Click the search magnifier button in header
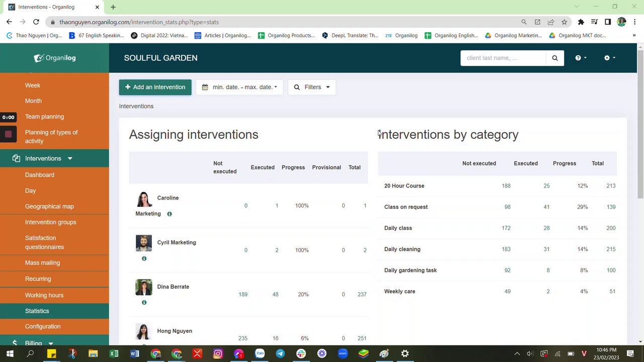Screen dimensions: 644x362 554,58
